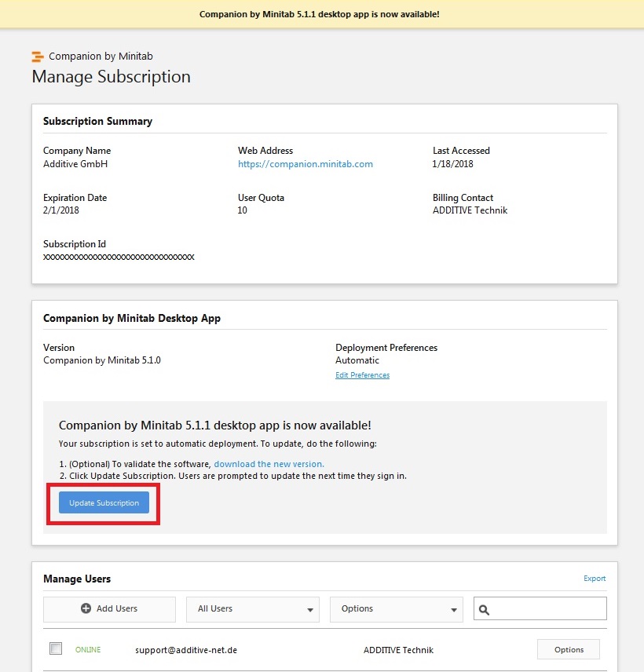Click the Add Users button

pos(109,609)
